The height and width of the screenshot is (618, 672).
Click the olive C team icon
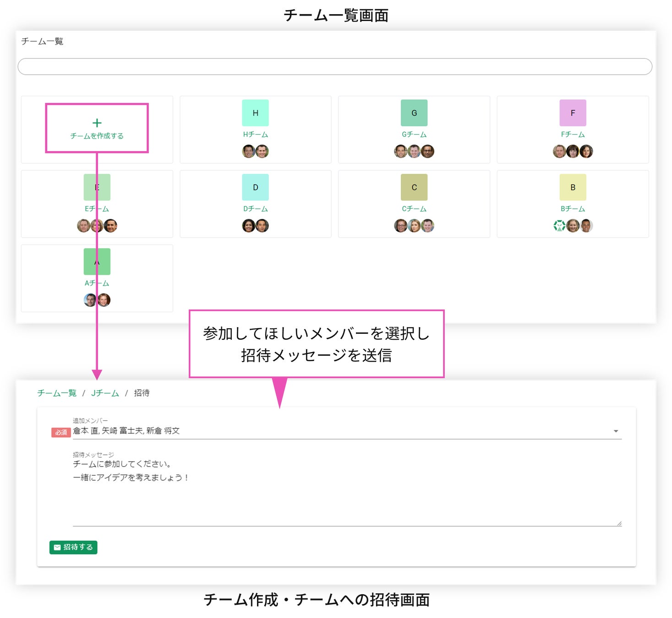414,187
